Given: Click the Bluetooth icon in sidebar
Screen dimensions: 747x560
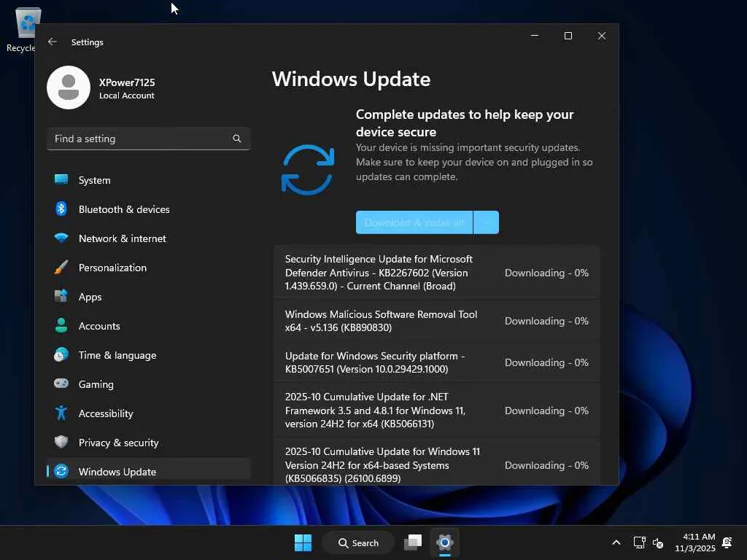Looking at the screenshot, I should pos(61,209).
